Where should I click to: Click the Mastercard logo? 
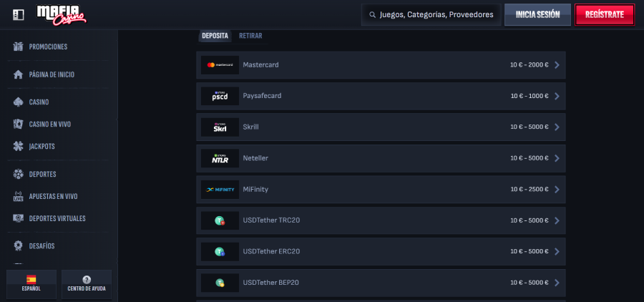tap(220, 65)
